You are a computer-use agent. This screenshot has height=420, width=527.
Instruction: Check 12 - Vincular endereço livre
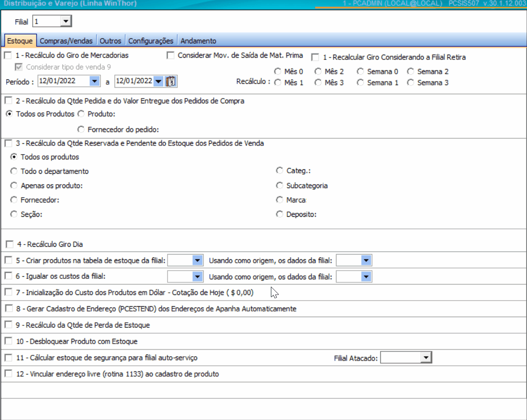pos(8,374)
